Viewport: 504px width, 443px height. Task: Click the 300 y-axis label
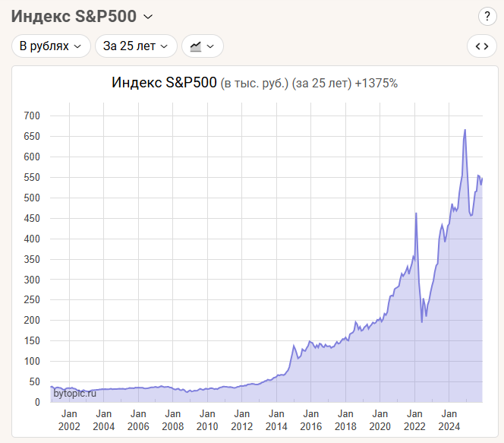[32, 280]
